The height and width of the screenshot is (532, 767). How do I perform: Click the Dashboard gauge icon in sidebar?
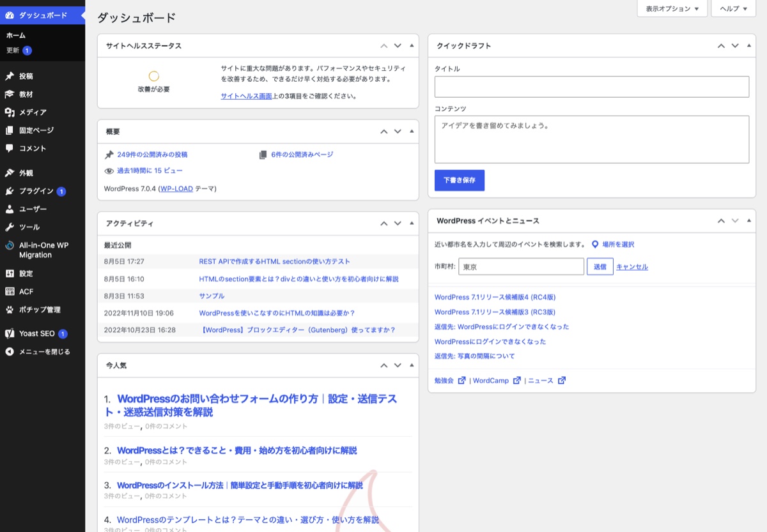coord(10,15)
